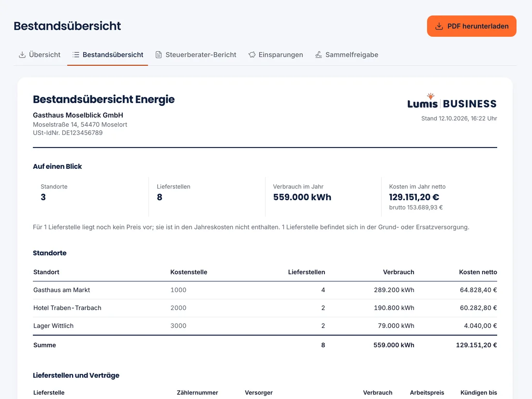Click the Lumis Business logo
This screenshot has height=399, width=532.
[452, 101]
